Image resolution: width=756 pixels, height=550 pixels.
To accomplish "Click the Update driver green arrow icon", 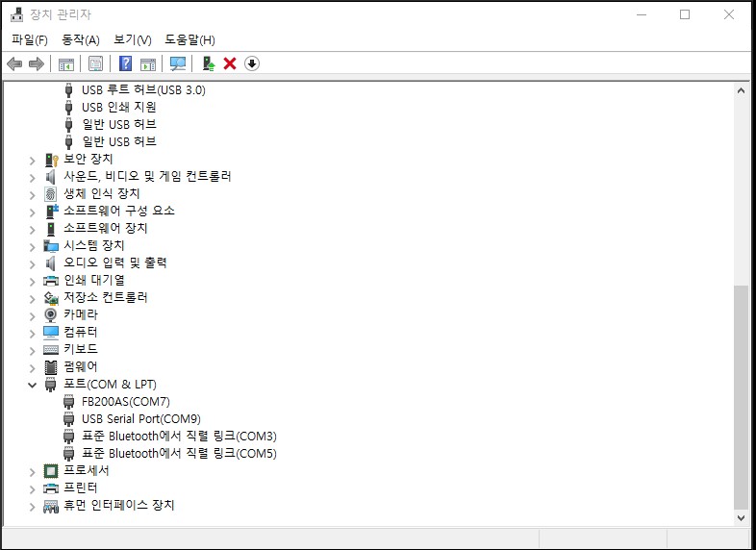I will coord(207,63).
